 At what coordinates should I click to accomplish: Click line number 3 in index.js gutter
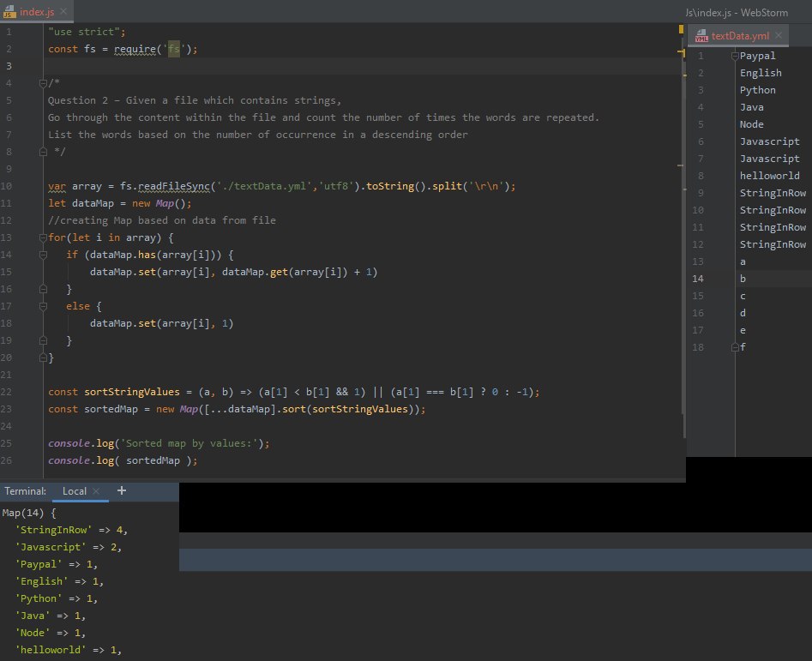(9, 66)
